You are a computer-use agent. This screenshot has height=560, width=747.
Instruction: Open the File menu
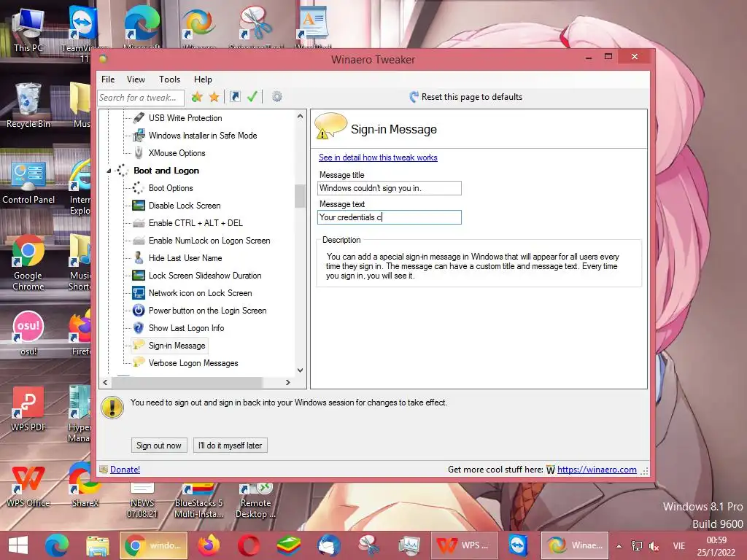pyautogui.click(x=108, y=79)
